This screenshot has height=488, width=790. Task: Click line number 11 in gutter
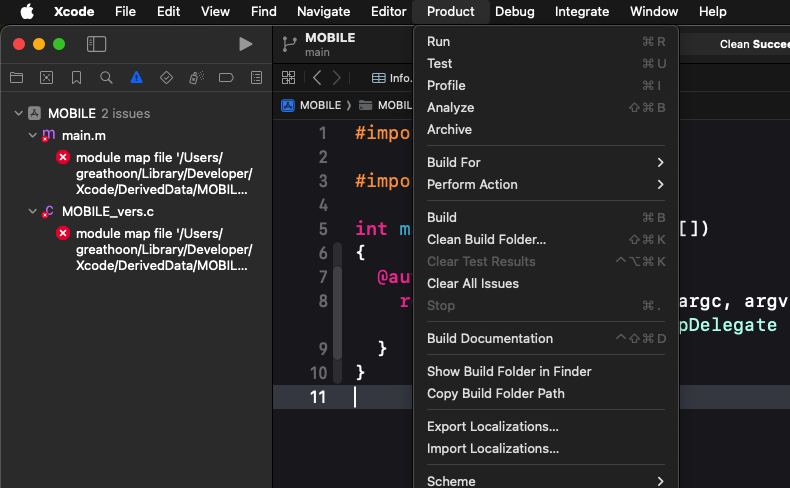tap(318, 397)
